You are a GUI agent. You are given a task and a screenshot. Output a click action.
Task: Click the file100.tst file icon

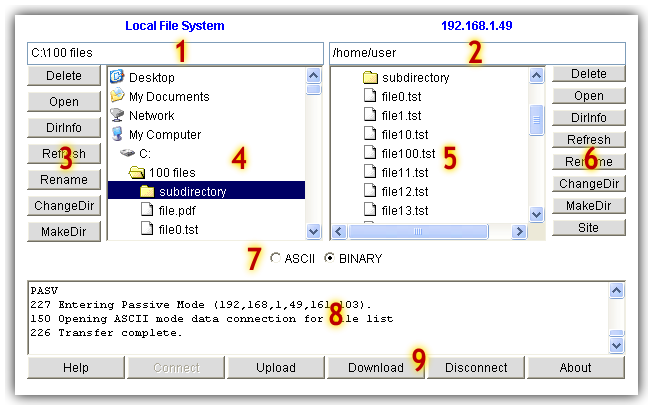(370, 153)
